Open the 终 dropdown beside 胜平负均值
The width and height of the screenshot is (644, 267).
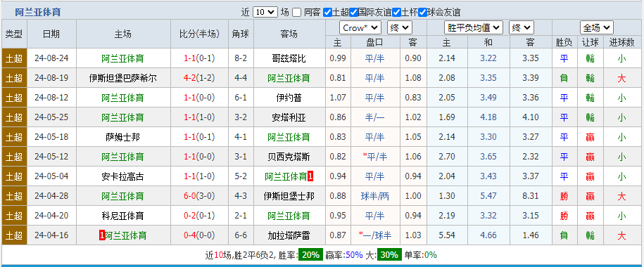coord(522,28)
